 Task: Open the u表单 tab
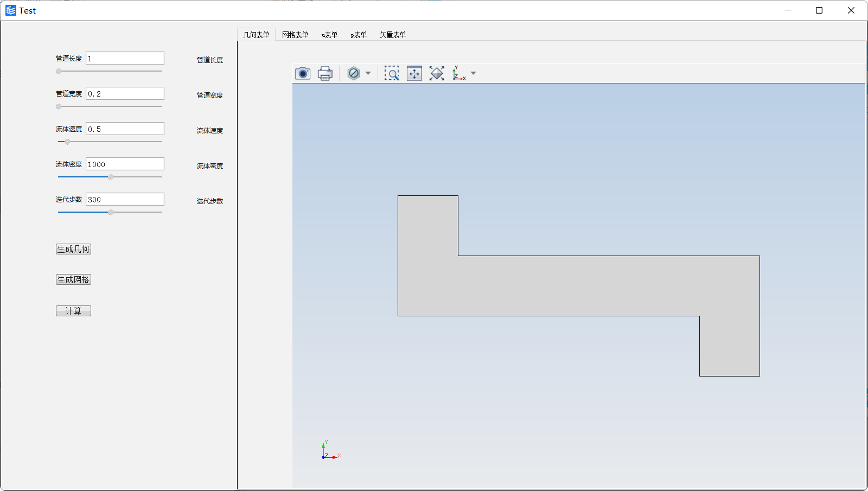329,35
